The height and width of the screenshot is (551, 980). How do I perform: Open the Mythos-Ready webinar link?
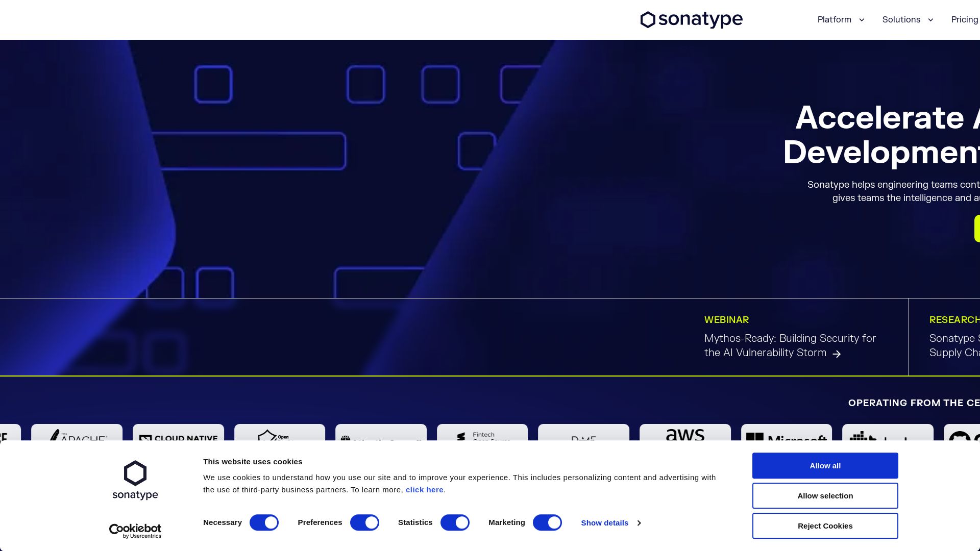pos(790,345)
